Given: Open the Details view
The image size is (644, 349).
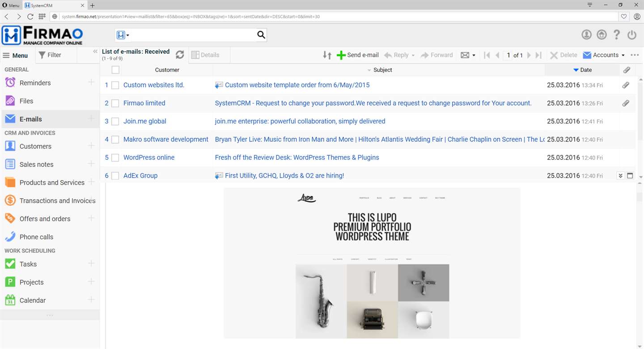Looking at the screenshot, I should (x=205, y=55).
